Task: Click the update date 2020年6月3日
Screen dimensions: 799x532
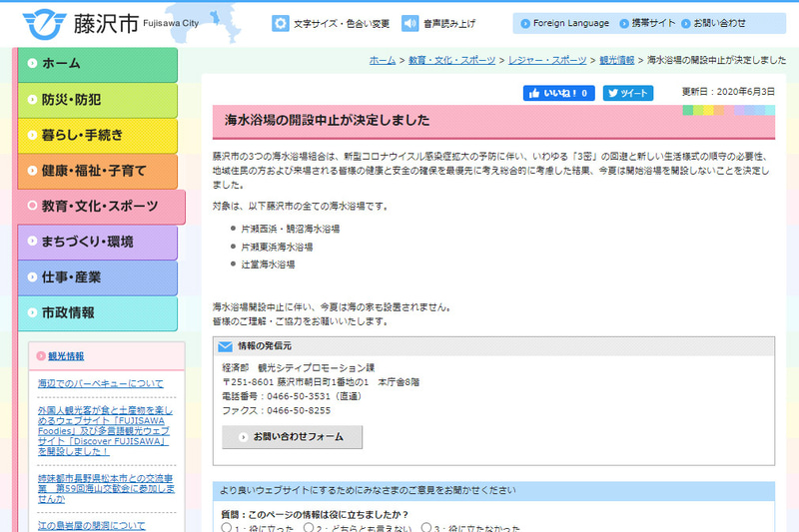Action: coord(745,92)
